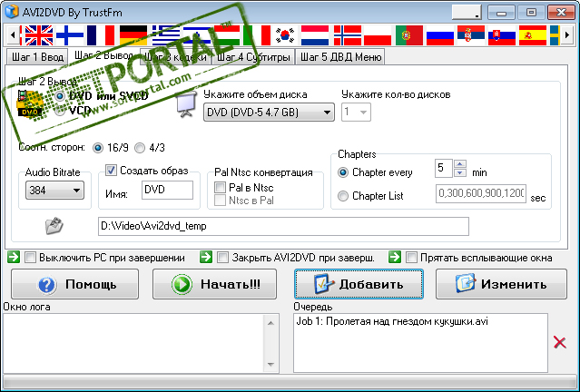The height and width of the screenshot is (392, 580).
Task: Open disc size dropdown DVD-5 4.7 GB
Action: pyautogui.click(x=269, y=112)
